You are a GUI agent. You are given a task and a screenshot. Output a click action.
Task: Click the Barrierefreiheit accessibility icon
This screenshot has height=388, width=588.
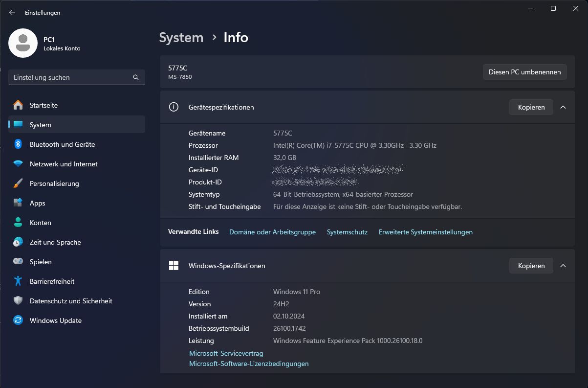tap(18, 281)
